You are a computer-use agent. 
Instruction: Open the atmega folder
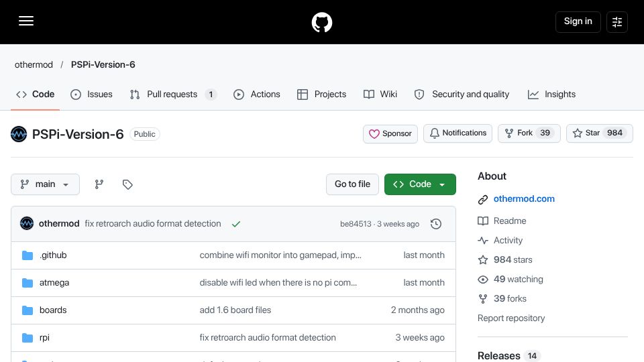(54, 283)
